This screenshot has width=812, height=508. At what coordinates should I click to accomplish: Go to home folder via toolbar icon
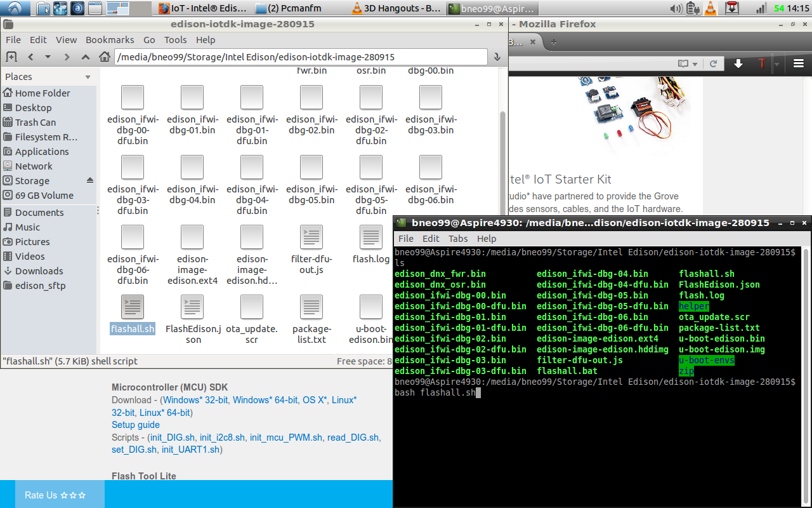[x=105, y=57]
